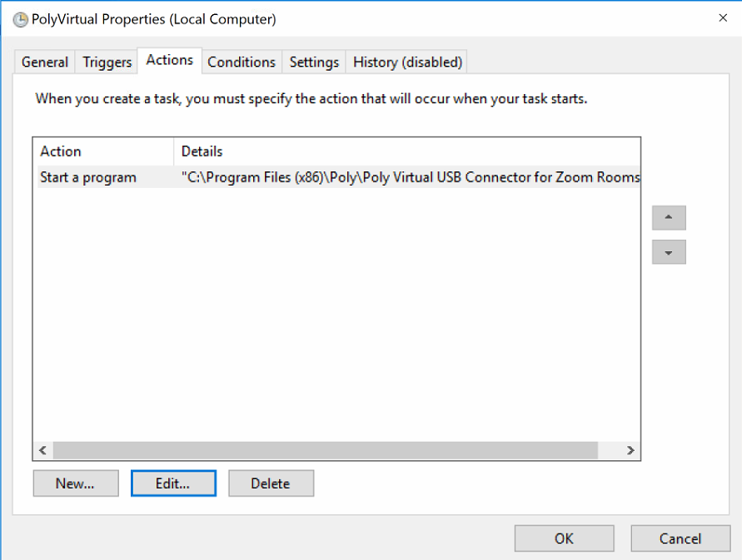Click the Edit... button

point(173,483)
